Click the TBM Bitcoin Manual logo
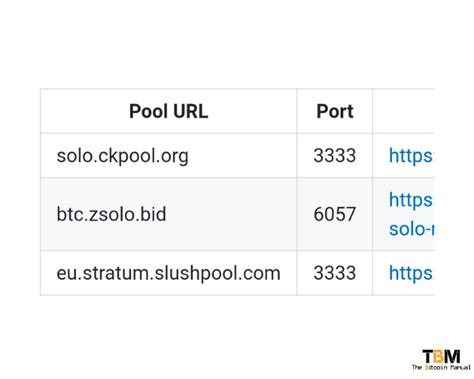This screenshot has width=474, height=379. [441, 360]
